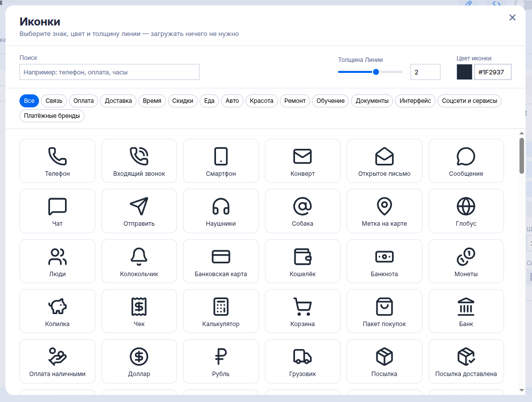Open Соцсети и сервисы category
Screen dimensions: 532x402
[469, 101]
